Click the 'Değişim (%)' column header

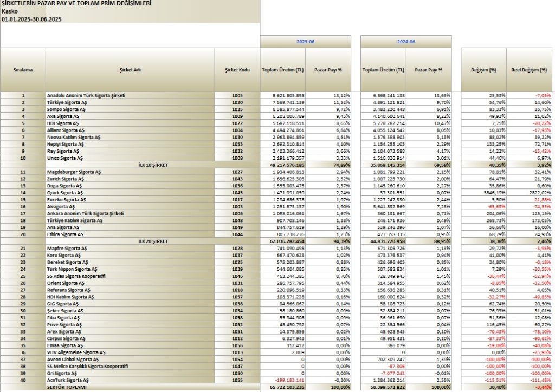tap(483, 70)
